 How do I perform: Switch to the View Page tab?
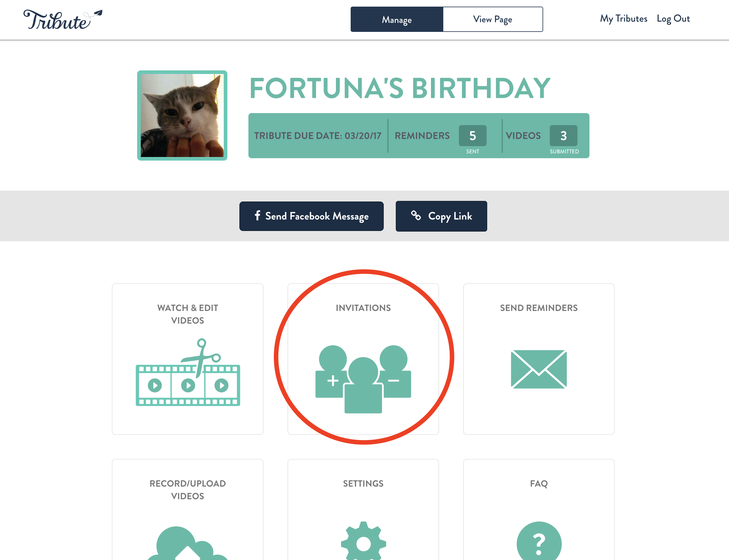pos(493,19)
